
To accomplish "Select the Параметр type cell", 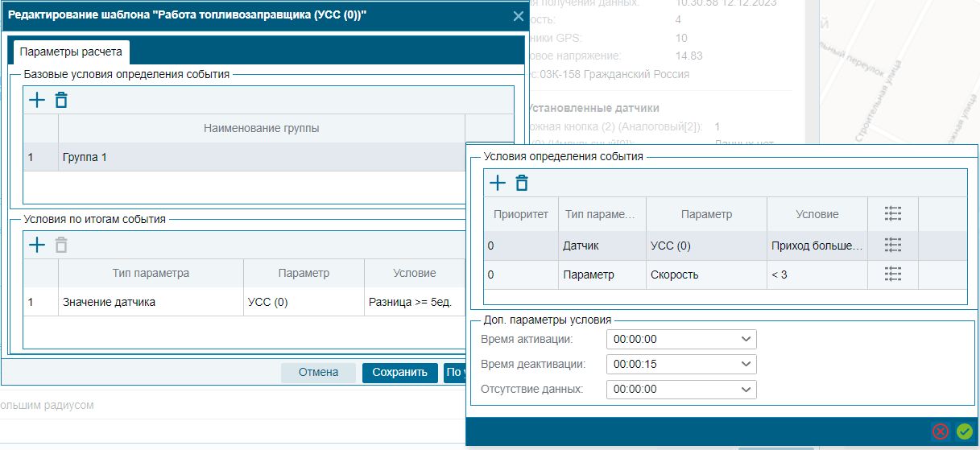I will pyautogui.click(x=602, y=275).
